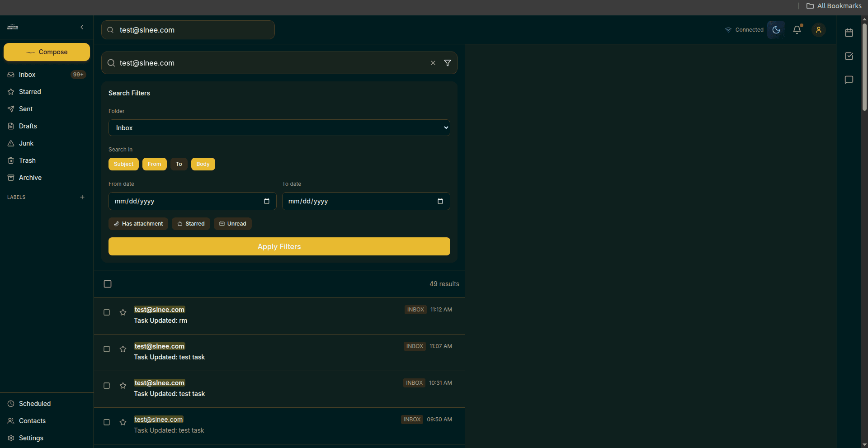Toggle dark mode with the moon icon
The width and height of the screenshot is (868, 448).
[776, 30]
